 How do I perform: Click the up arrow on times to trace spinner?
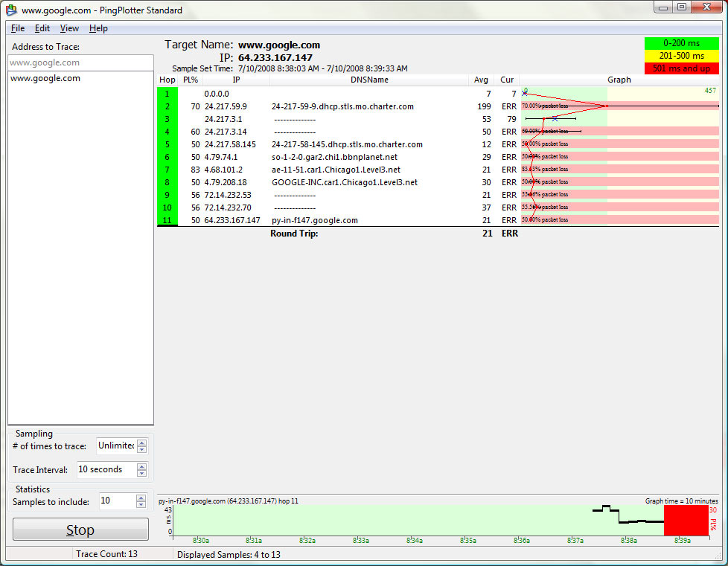tap(140, 442)
